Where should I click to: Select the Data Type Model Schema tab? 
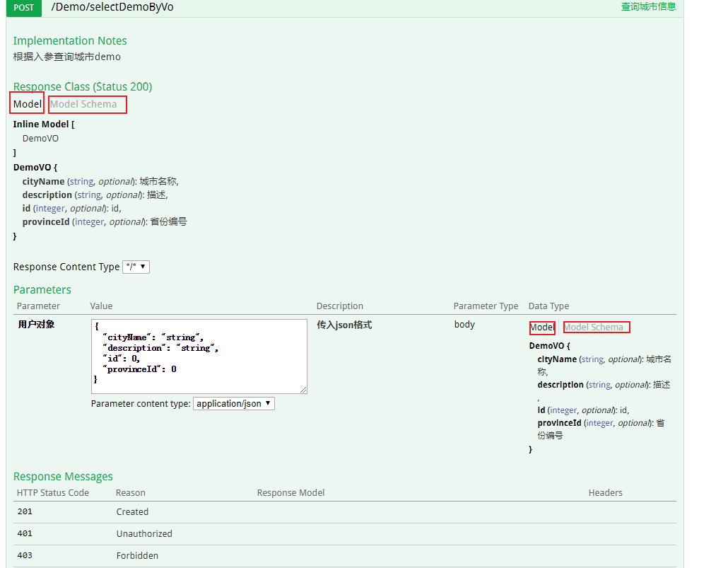click(x=594, y=328)
